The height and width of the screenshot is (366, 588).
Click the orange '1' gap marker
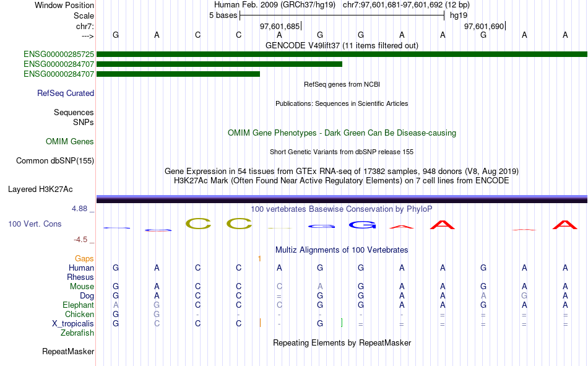pos(259,259)
